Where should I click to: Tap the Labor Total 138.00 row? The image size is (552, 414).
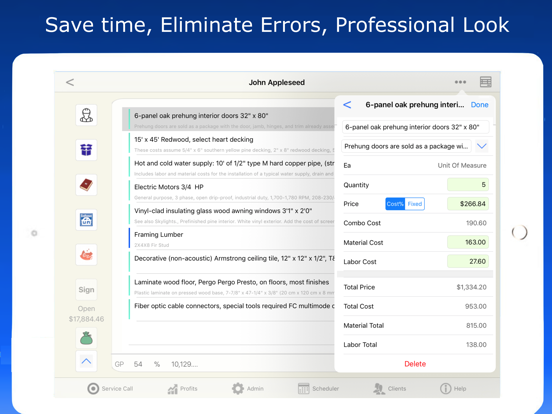(415, 345)
